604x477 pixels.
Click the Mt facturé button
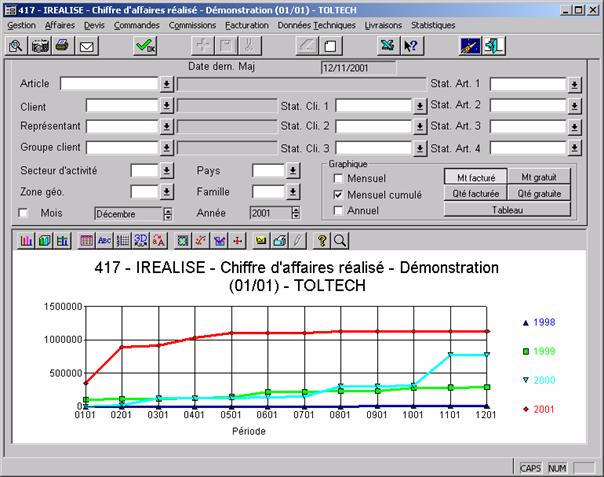click(476, 177)
